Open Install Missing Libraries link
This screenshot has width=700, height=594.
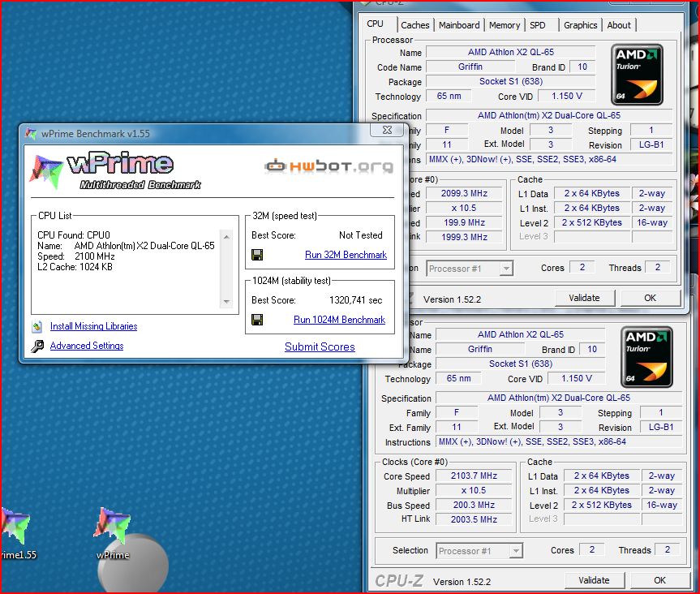click(94, 326)
